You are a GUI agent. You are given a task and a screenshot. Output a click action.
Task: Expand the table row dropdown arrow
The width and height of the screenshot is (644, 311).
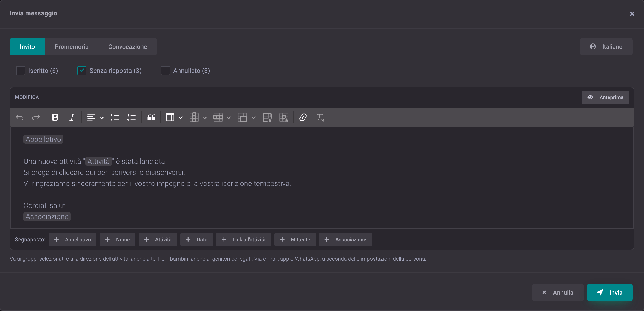click(x=229, y=118)
